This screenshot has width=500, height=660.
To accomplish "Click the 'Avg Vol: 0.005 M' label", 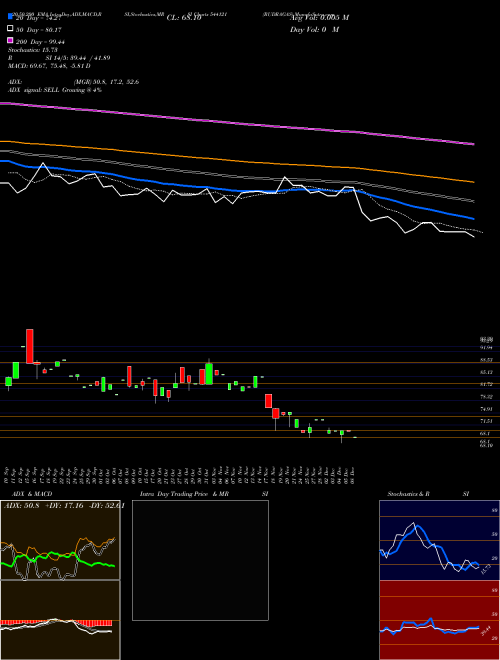I will tap(319, 18).
